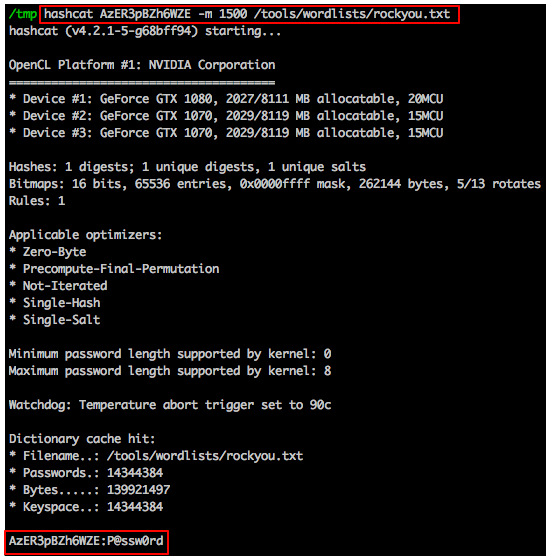Viewport: 546px width, 559px height.
Task: Click the /tmp prompt directory text
Action: click(23, 14)
